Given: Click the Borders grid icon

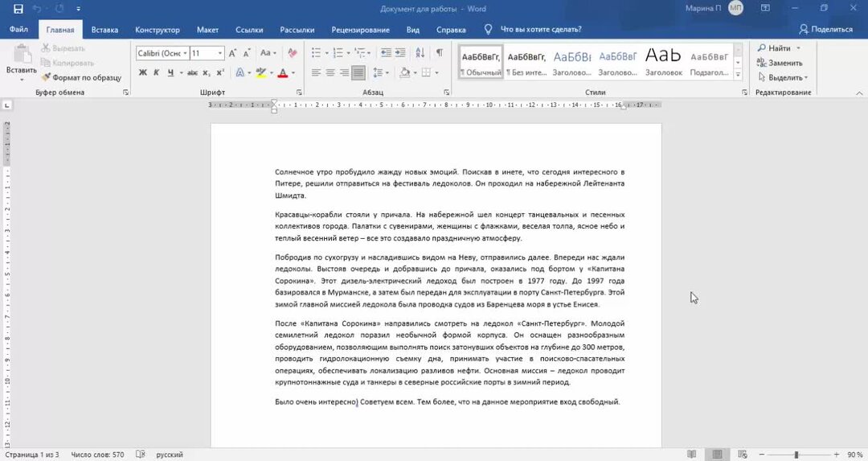Looking at the screenshot, I should (x=426, y=72).
